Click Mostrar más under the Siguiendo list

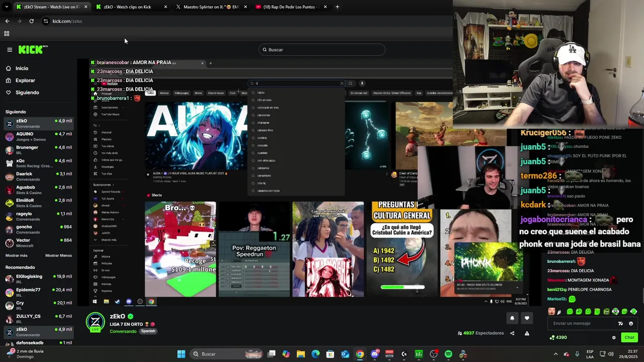point(16,255)
